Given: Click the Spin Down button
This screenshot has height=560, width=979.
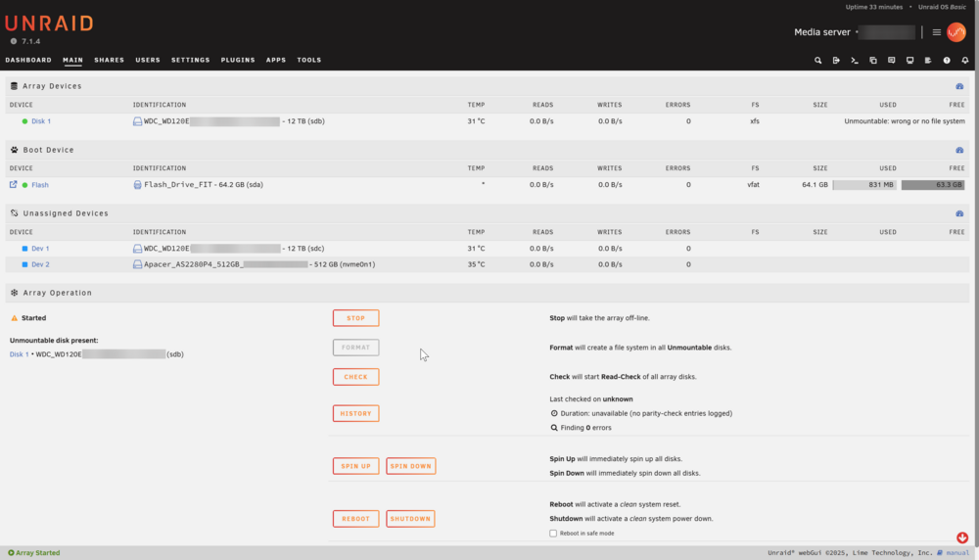Looking at the screenshot, I should (x=411, y=466).
